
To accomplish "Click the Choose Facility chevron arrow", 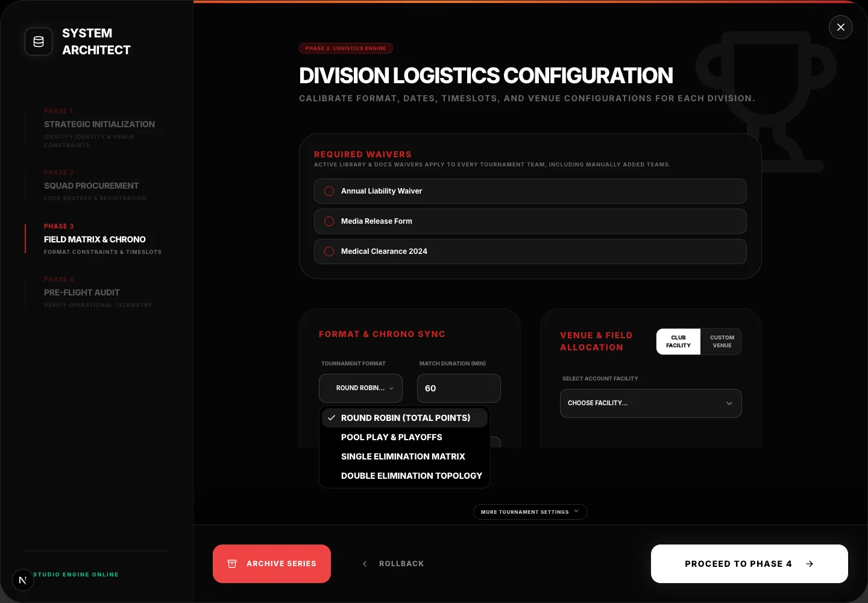I will [729, 403].
